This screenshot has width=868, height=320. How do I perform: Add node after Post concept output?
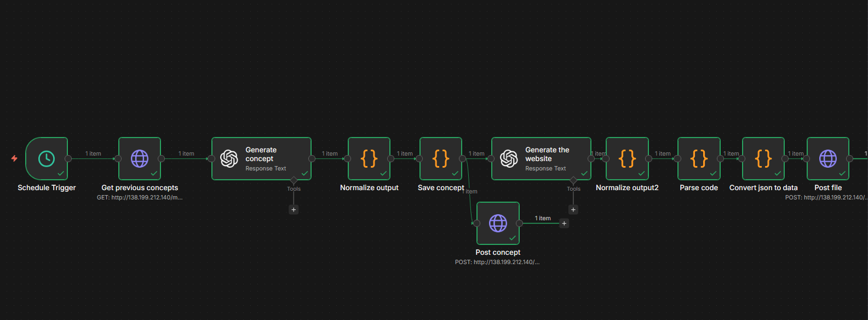[564, 224]
